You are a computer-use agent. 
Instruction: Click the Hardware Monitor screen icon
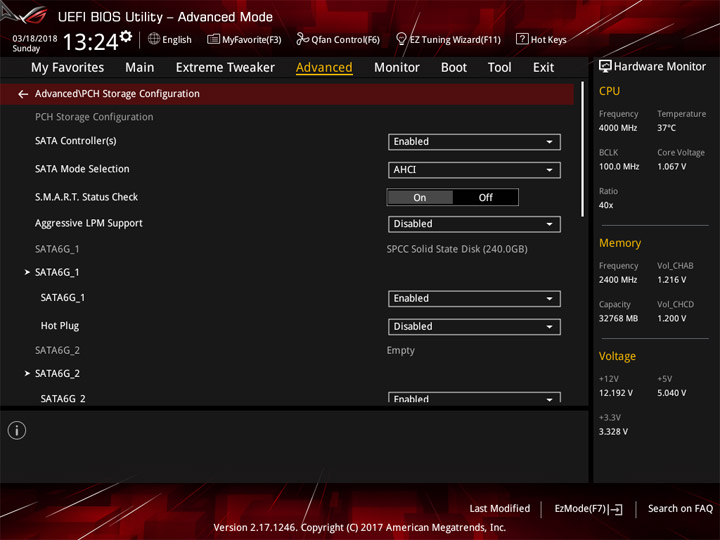pyautogui.click(x=605, y=67)
